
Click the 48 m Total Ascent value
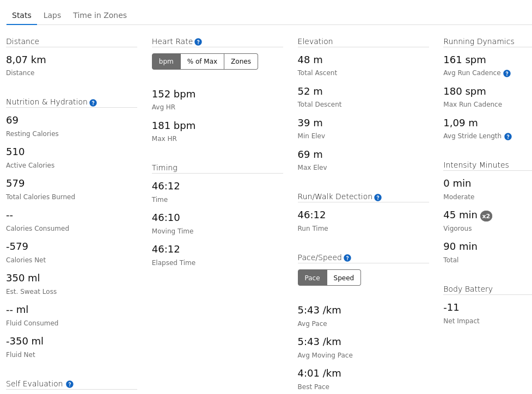coord(310,60)
